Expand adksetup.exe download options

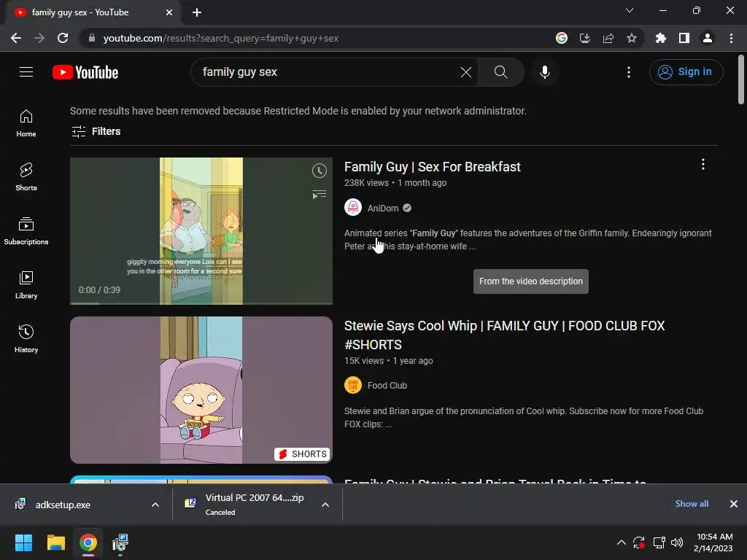[155, 505]
